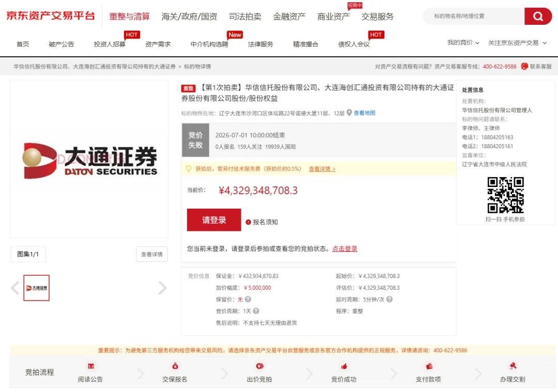Open the 商业资产 tab
This screenshot has height=392, width=558.
click(333, 17)
